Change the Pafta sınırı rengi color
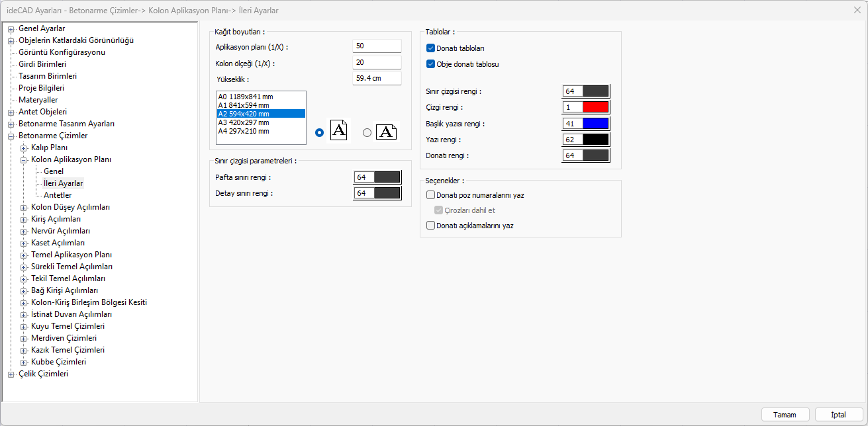This screenshot has width=868, height=426. (387, 177)
